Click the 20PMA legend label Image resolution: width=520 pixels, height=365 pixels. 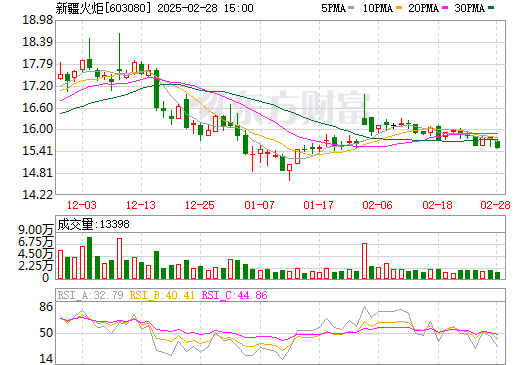[x=423, y=8]
